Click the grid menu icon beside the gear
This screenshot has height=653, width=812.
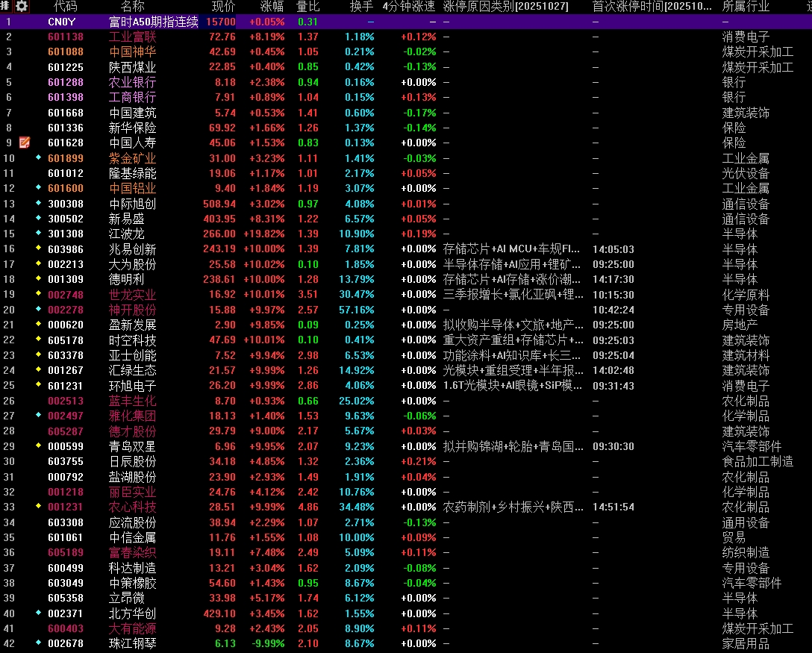[x=5, y=6]
